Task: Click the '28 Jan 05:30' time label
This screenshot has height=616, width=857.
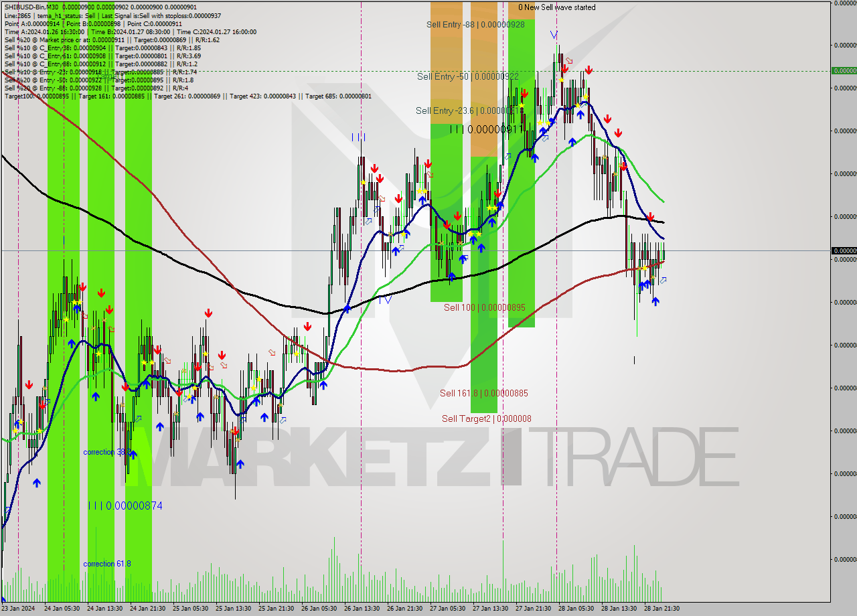Action: 576,609
